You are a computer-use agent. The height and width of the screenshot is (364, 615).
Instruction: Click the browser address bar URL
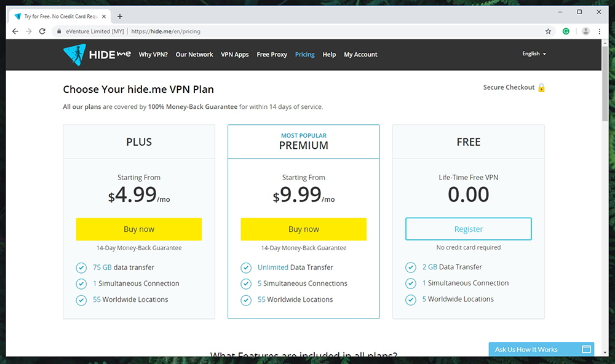click(x=165, y=31)
